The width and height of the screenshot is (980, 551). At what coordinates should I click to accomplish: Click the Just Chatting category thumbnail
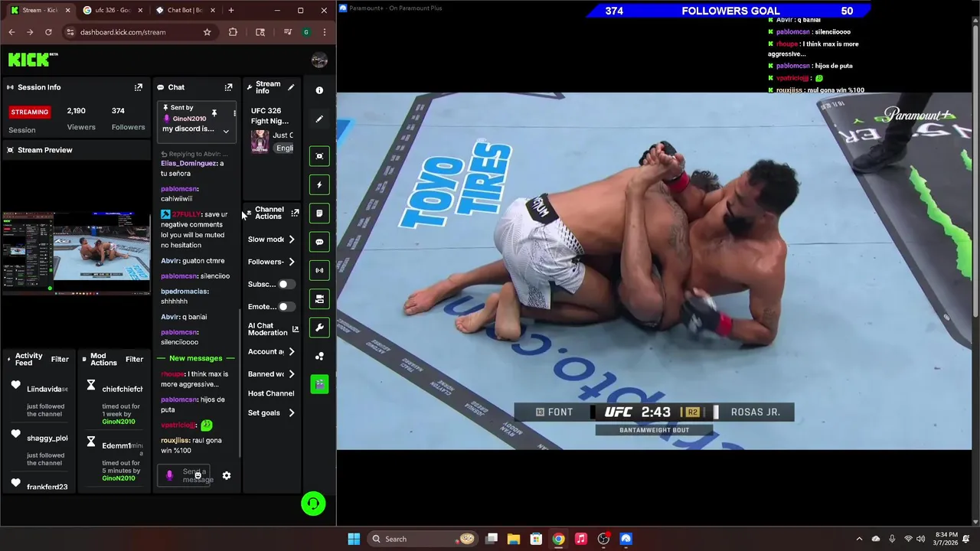point(260,142)
